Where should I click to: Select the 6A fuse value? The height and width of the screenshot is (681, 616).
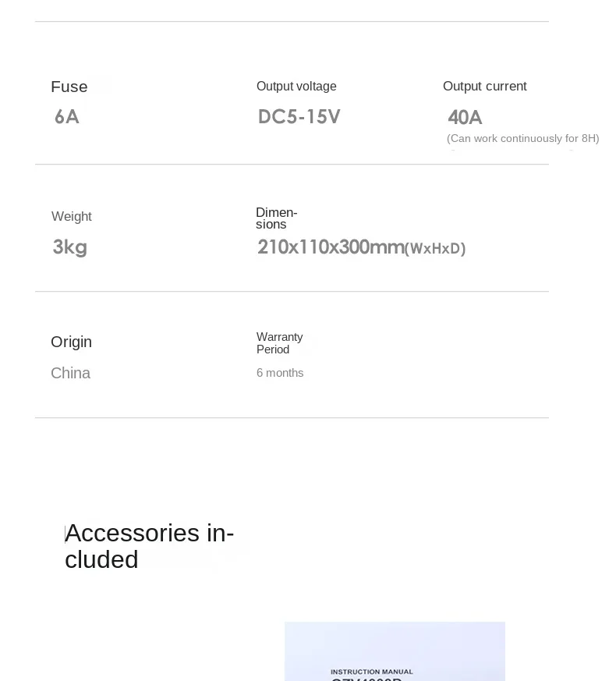pos(67,117)
